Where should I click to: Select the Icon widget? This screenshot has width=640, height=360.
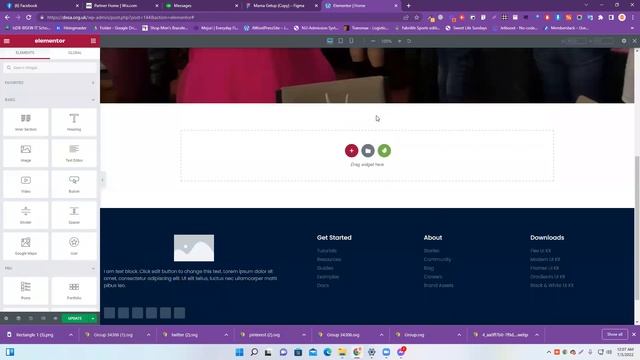(x=74, y=246)
